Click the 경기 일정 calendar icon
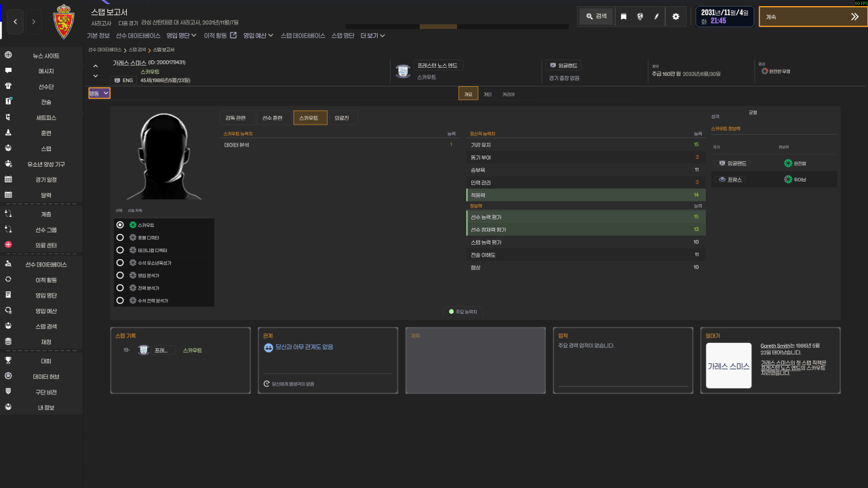 [8, 180]
